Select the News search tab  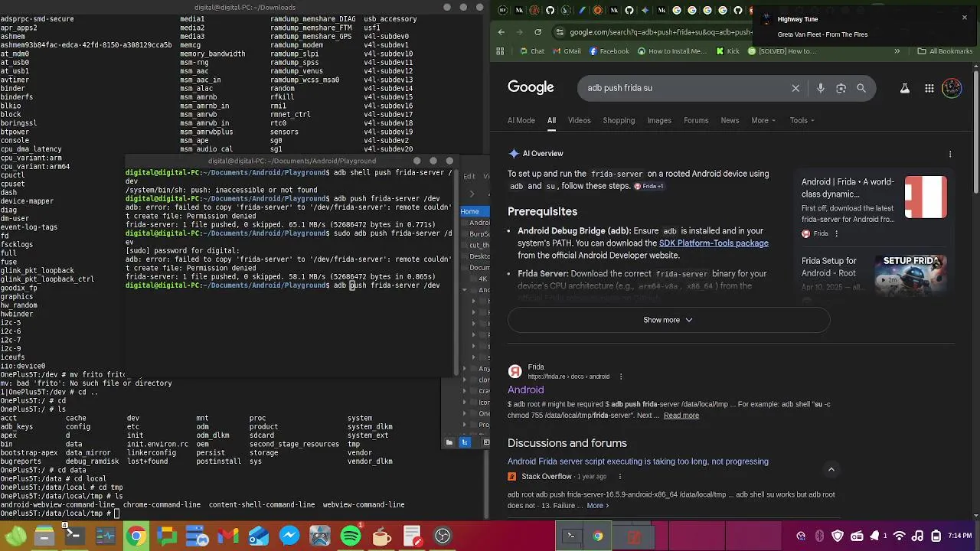point(730,120)
